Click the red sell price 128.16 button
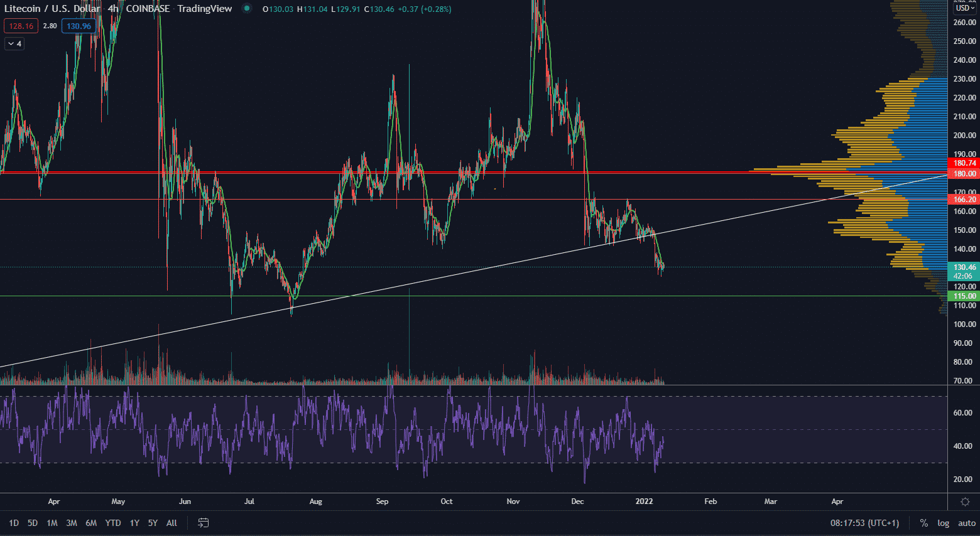 (21, 26)
